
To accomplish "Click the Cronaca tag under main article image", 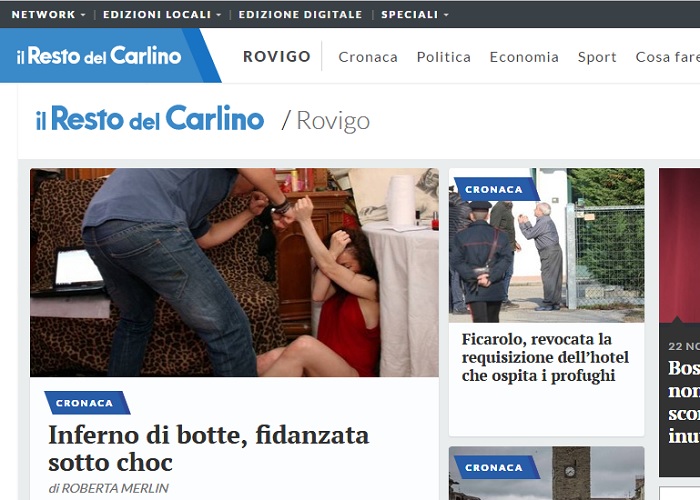I will [85, 403].
